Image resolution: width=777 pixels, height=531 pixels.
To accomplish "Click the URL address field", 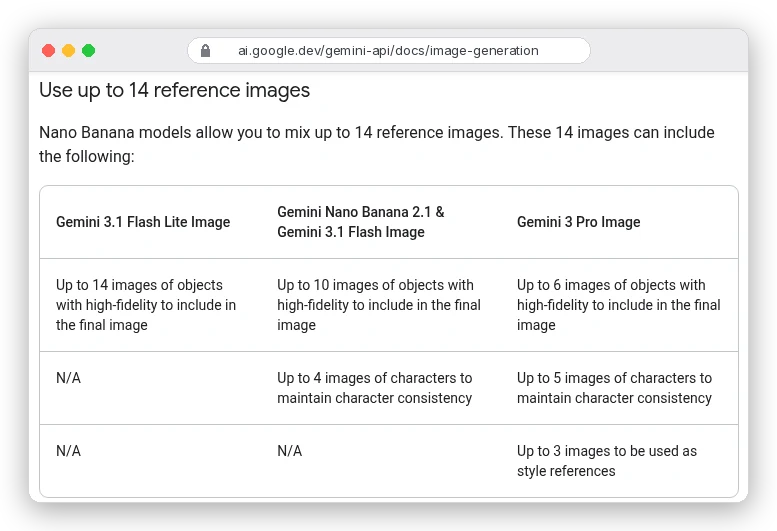I will (388, 51).
